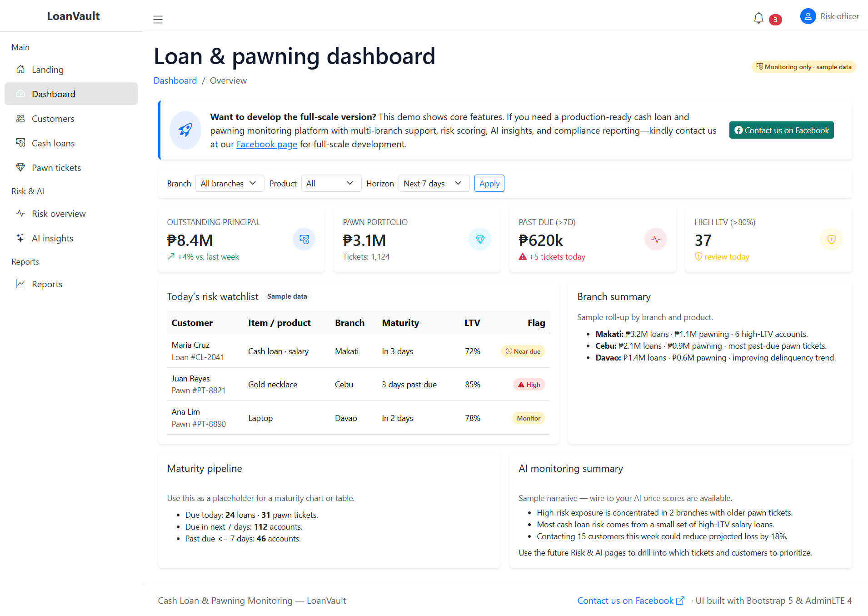Open Risk overview via its pulse icon
This screenshot has height=616, width=868.
click(20, 213)
